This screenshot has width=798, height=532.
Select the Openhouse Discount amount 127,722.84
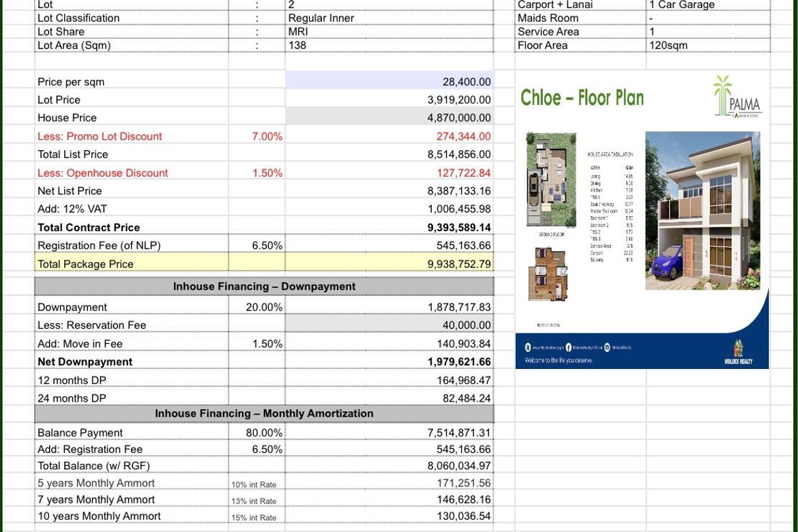click(464, 173)
